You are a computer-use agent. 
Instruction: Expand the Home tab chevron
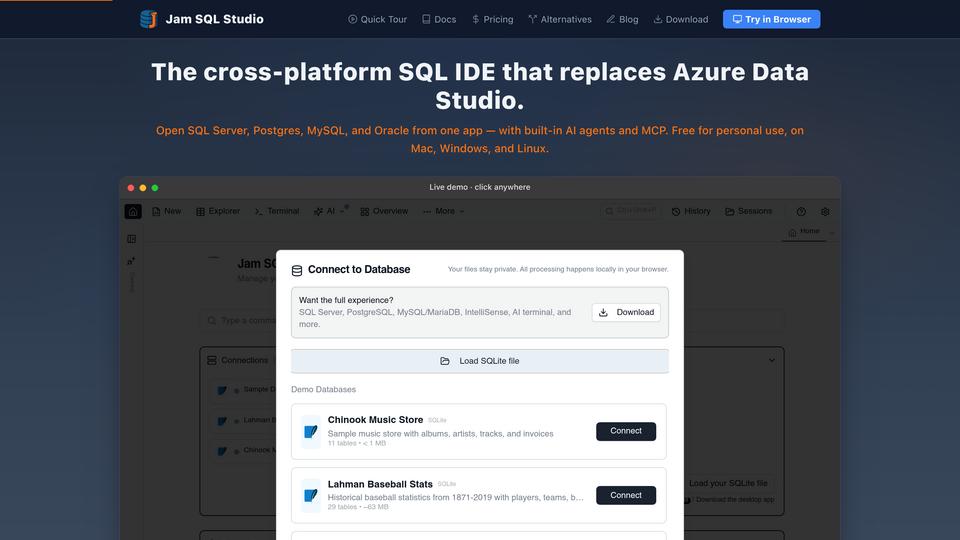tap(832, 233)
